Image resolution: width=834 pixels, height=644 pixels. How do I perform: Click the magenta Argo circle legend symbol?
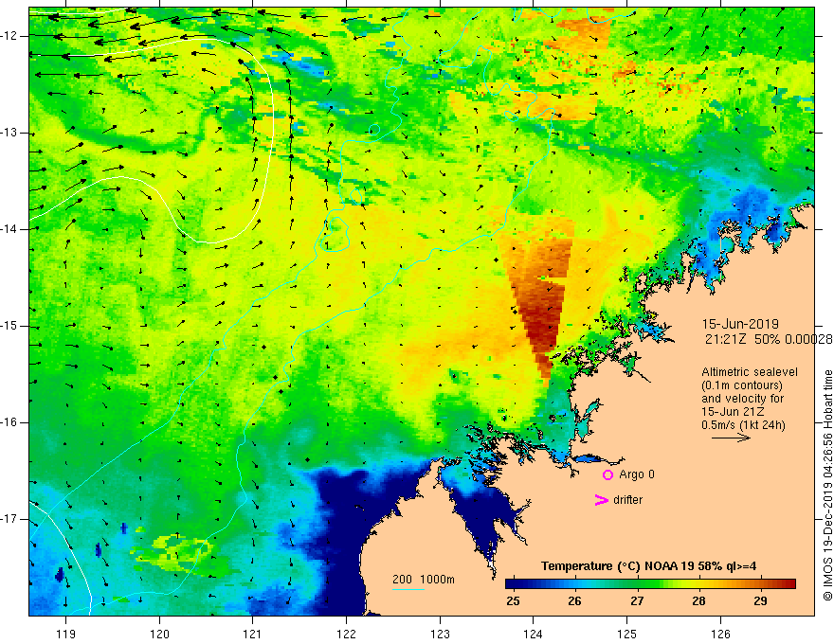pyautogui.click(x=607, y=474)
